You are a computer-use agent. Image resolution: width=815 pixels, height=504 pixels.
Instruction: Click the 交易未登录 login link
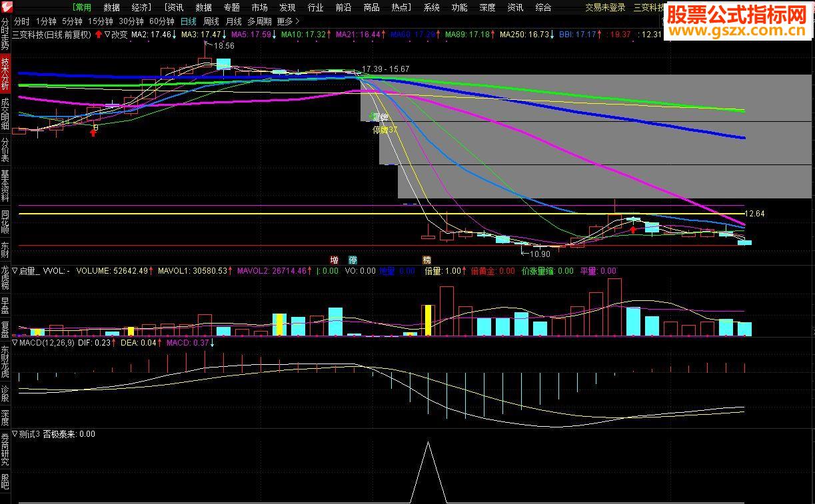click(x=605, y=7)
